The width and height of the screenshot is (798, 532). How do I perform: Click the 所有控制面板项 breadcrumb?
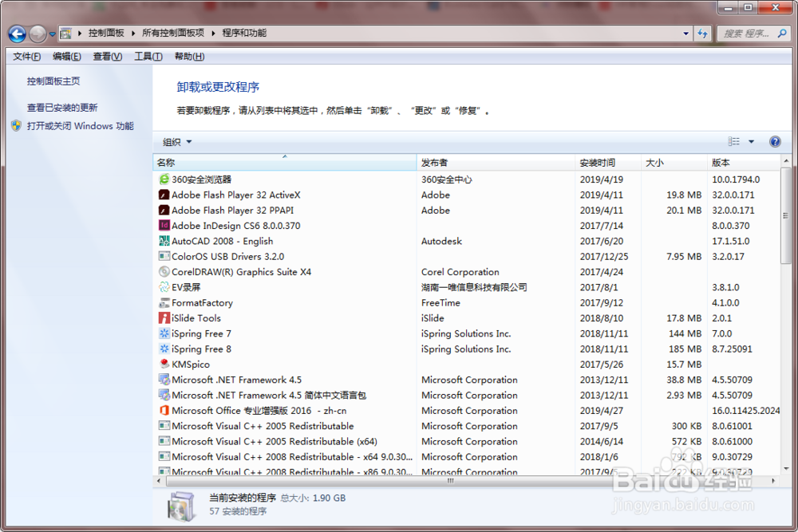click(173, 33)
